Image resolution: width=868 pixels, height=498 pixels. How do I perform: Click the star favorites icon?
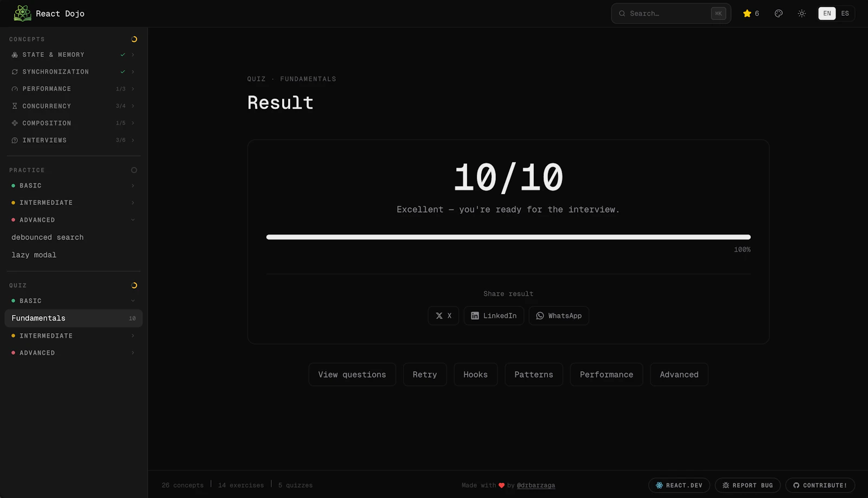coord(747,14)
